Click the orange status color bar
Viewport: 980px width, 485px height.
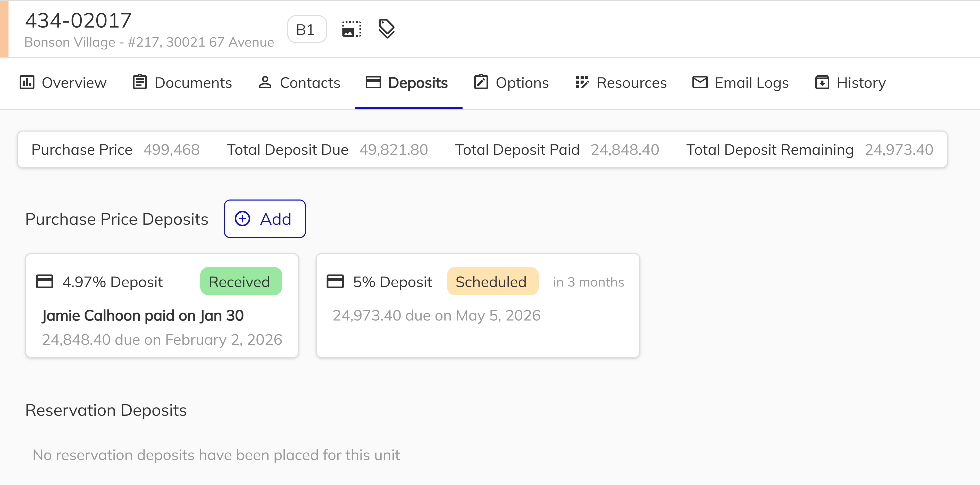(4, 29)
